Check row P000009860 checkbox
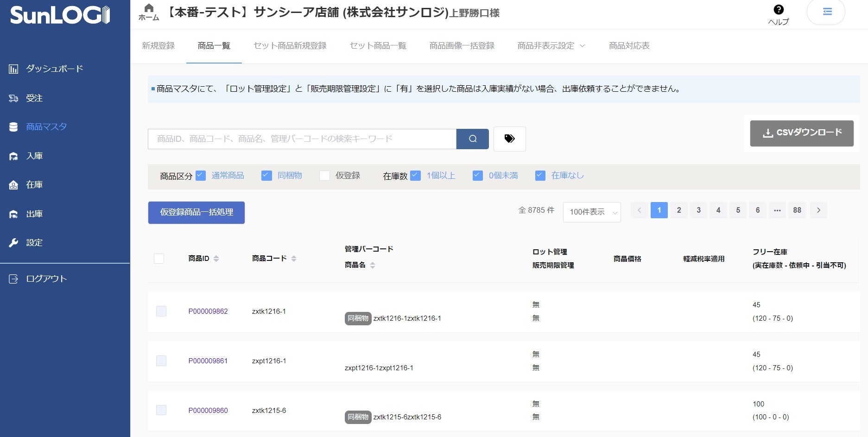The image size is (868, 437). click(161, 411)
